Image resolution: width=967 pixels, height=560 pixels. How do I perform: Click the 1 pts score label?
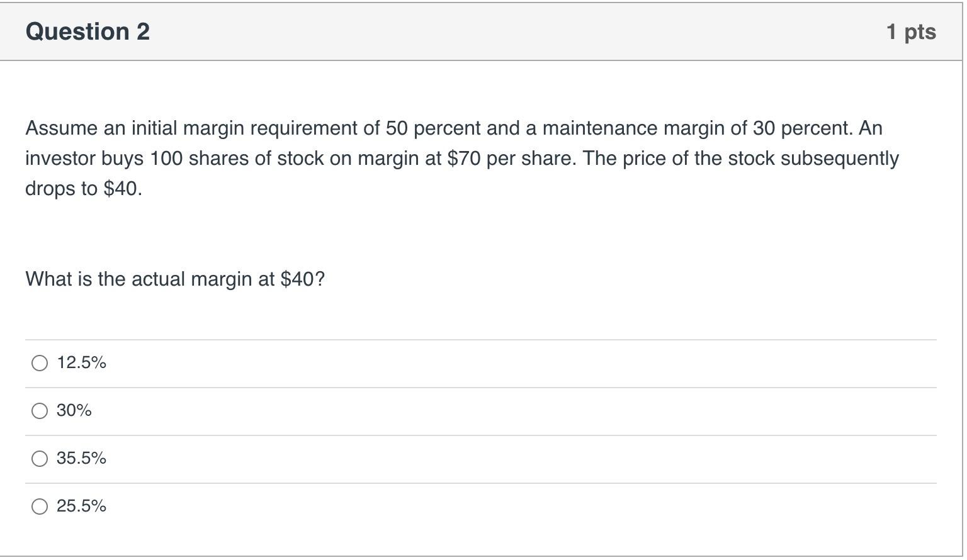[911, 31]
